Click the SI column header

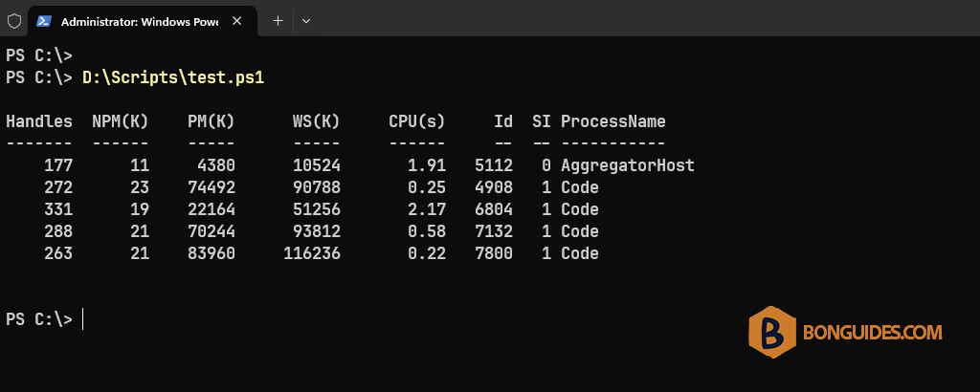pos(542,121)
